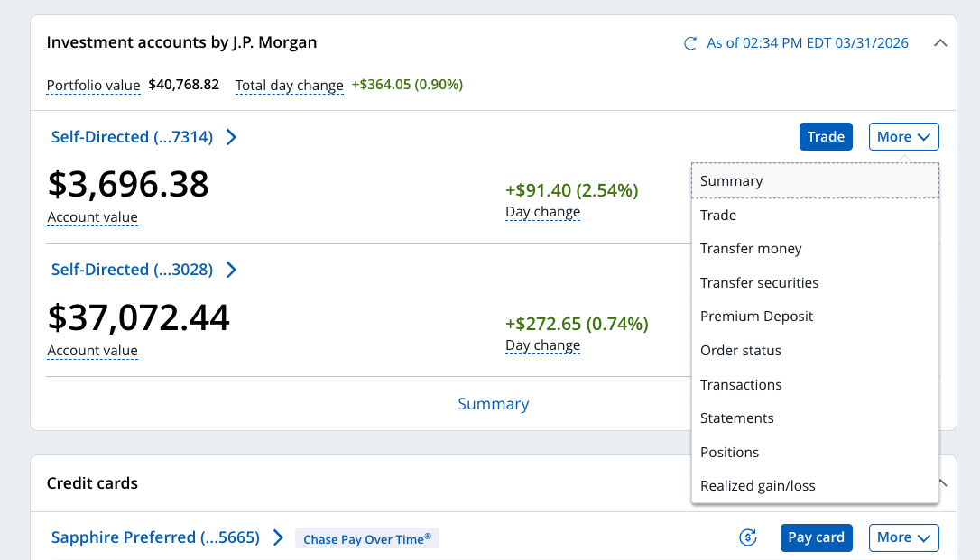Open Statements from the More menu
The image size is (980, 560).
pyautogui.click(x=815, y=418)
